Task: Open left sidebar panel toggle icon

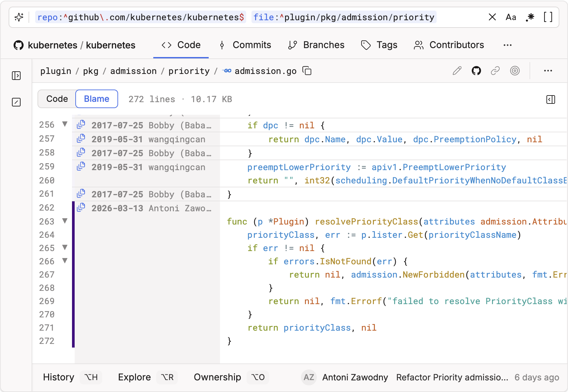Action: 16,76
